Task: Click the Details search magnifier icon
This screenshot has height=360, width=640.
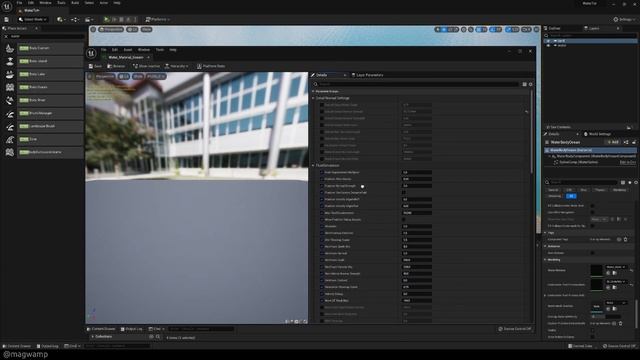Action: (316, 84)
